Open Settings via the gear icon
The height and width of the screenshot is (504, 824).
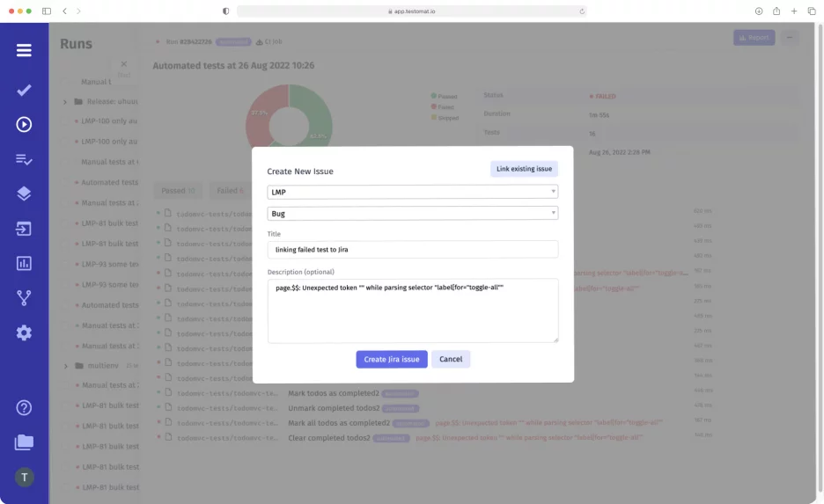24,332
